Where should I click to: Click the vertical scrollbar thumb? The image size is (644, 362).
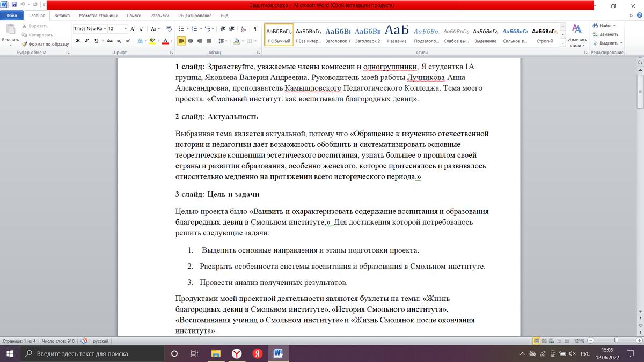click(640, 92)
